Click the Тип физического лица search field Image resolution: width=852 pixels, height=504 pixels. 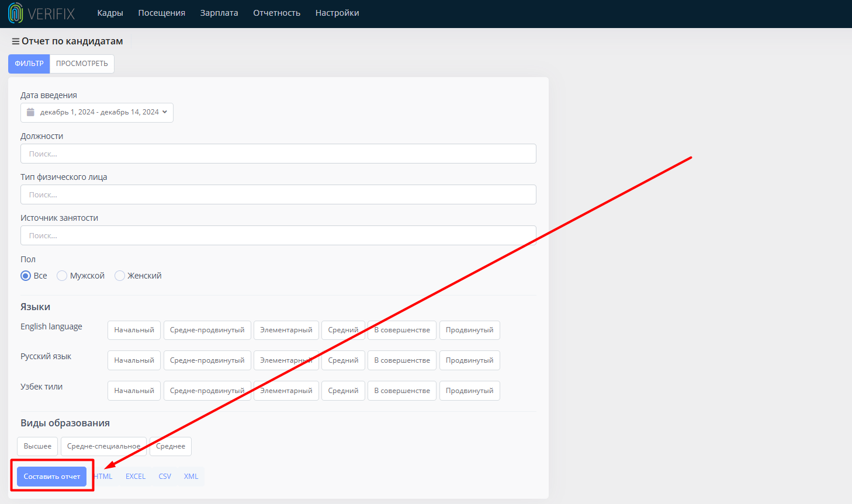278,194
